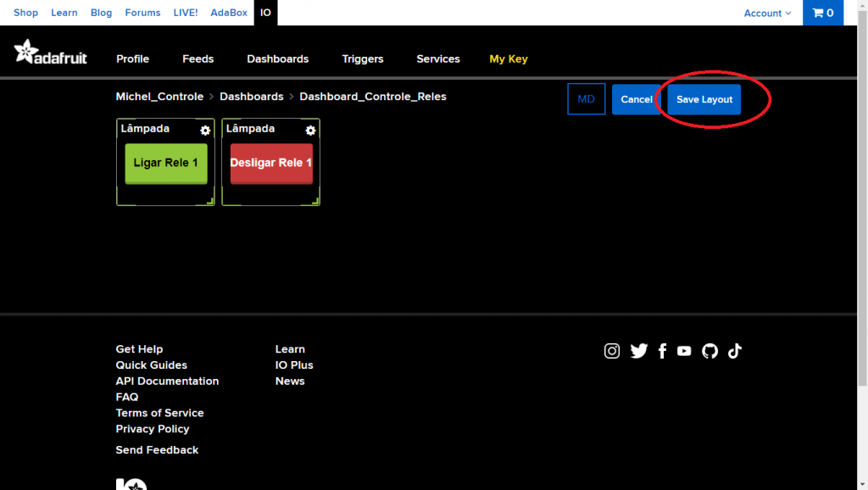Open the LIVE! link

tap(186, 13)
